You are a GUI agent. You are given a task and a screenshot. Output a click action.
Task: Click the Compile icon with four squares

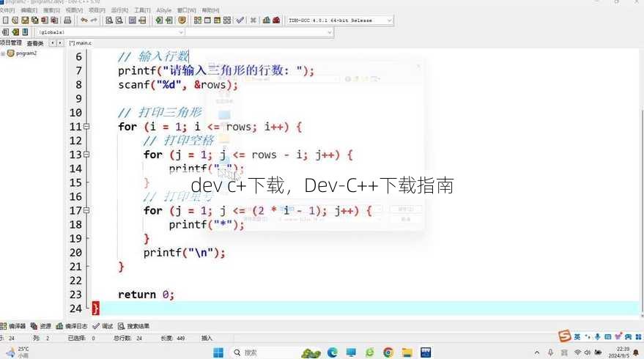[198, 20]
